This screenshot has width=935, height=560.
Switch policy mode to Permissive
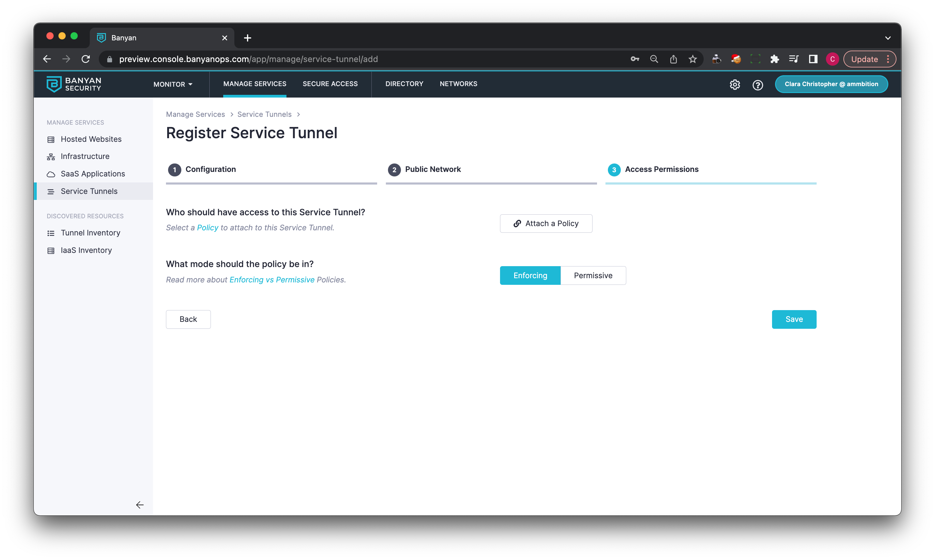click(593, 275)
